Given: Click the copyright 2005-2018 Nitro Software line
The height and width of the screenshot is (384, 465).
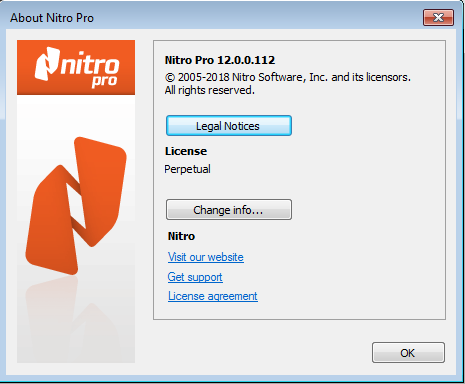Looking at the screenshot, I should click(288, 77).
